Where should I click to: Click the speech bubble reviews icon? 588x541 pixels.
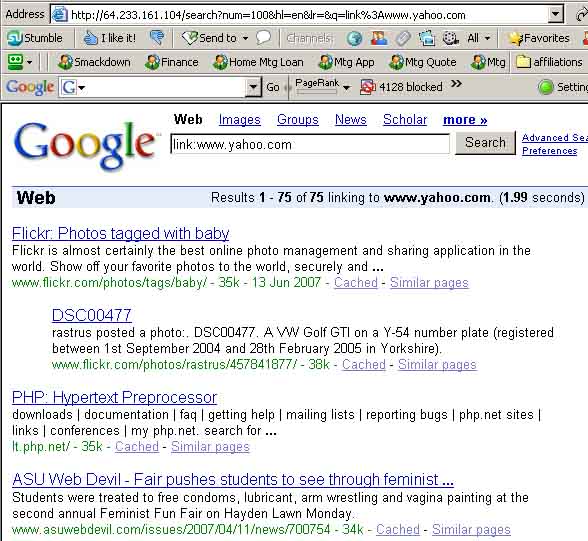(263, 38)
